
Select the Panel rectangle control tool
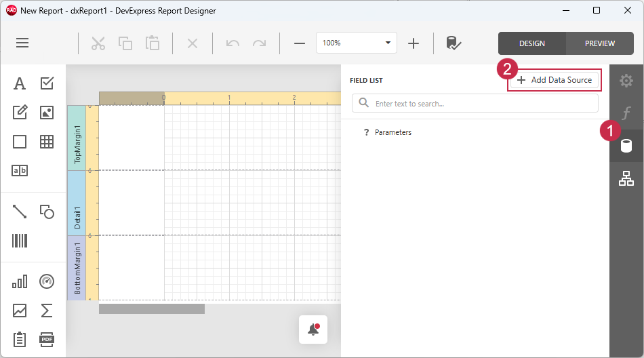(19, 142)
